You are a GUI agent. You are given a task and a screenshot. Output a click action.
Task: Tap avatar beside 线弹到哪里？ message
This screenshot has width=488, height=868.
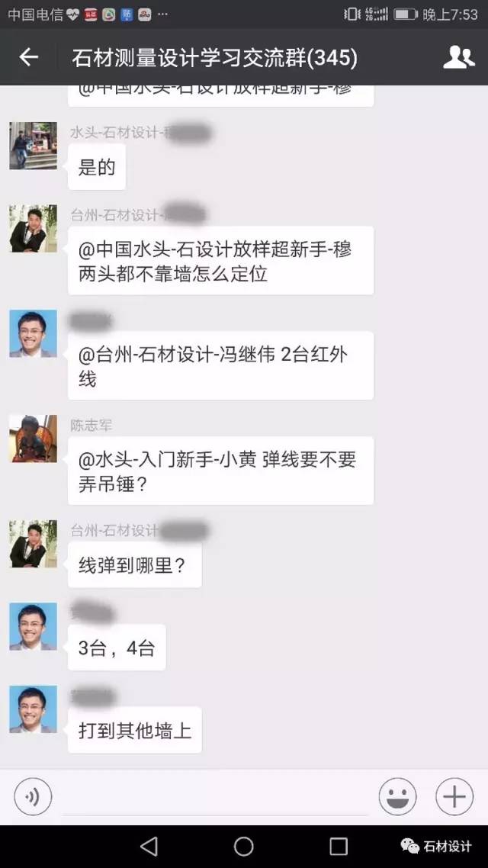pos(34,544)
